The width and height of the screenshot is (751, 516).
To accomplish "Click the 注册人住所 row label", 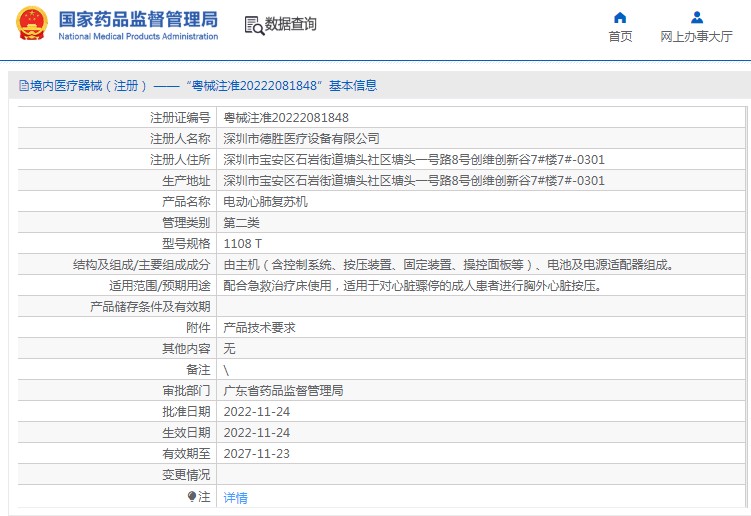I will click(180, 160).
